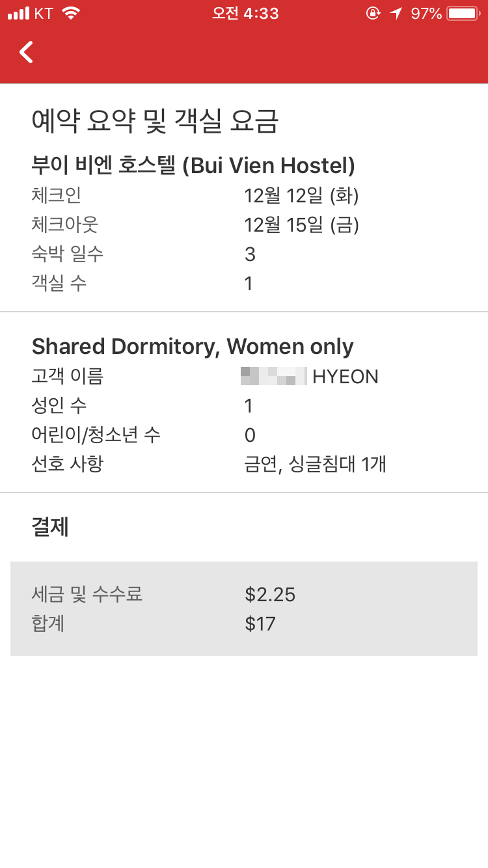The width and height of the screenshot is (488, 868).
Task: Tap the rotation lock status icon
Action: point(373,14)
